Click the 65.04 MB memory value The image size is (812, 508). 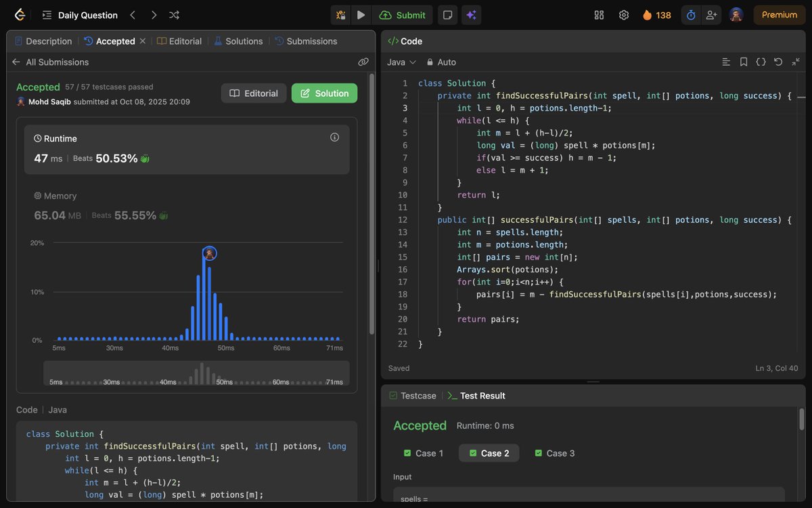[x=58, y=215]
